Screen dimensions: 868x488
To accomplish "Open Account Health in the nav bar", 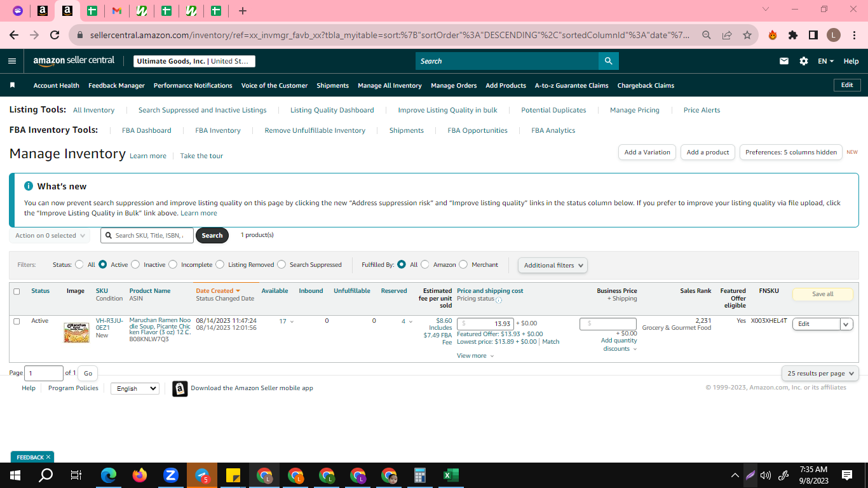I will [57, 85].
